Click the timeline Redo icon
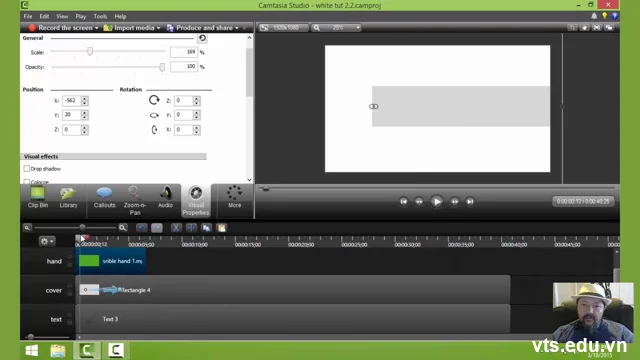 click(157, 228)
